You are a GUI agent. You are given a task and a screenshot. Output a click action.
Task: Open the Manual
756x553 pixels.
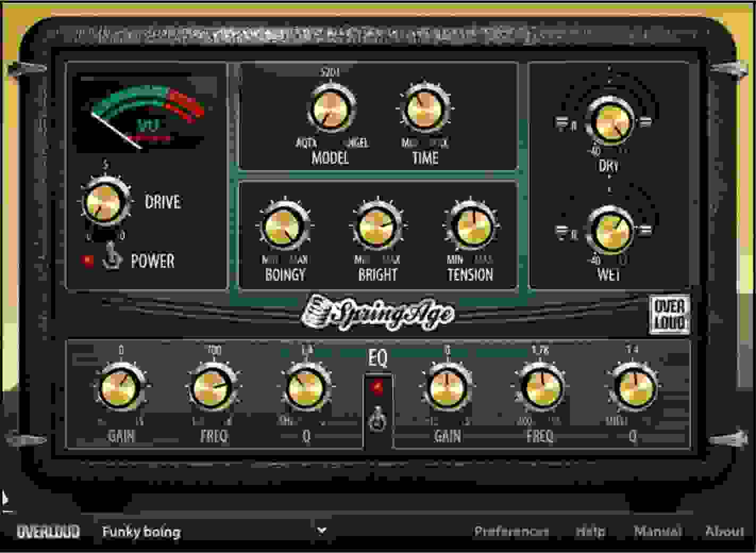658,530
